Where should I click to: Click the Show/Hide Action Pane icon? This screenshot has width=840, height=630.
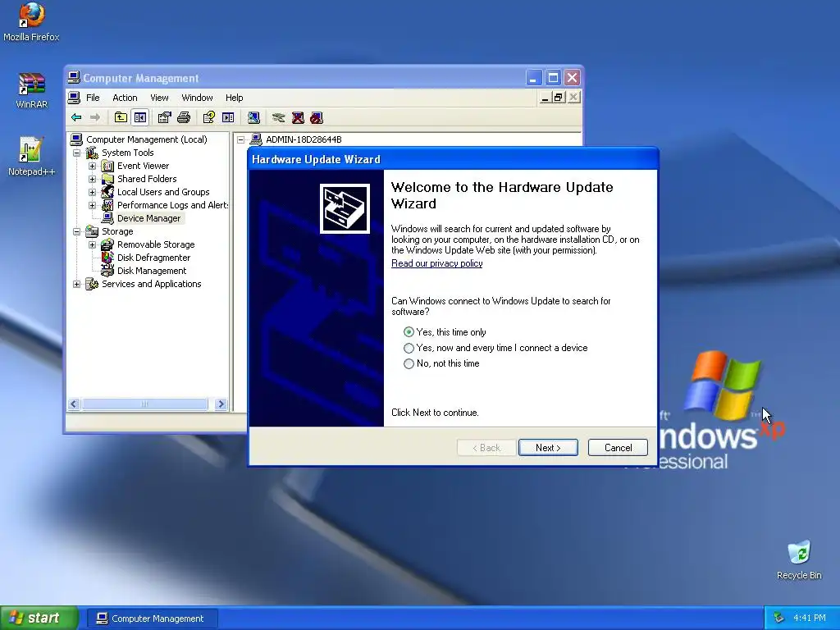point(228,117)
